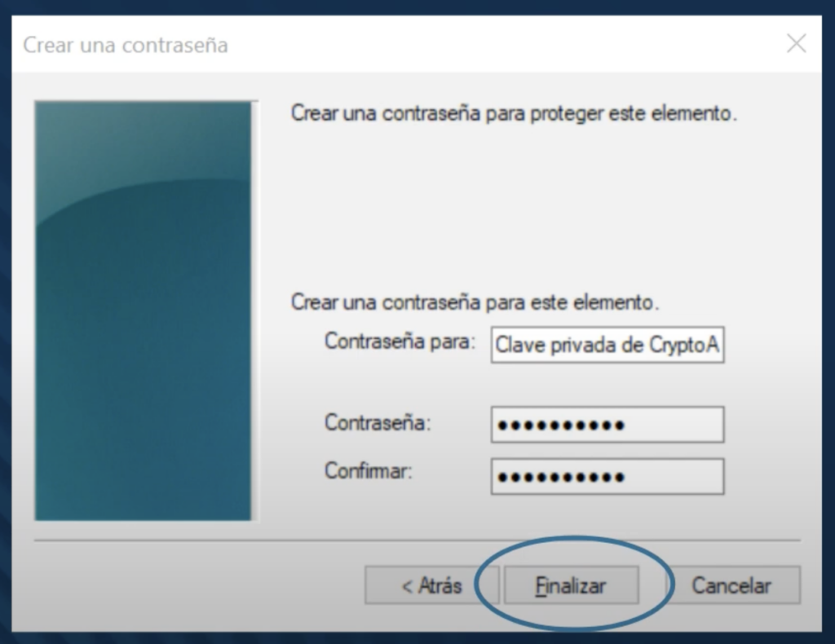This screenshot has height=644, width=835.
Task: Click the Crear una contraseña window title
Action: [x=125, y=45]
